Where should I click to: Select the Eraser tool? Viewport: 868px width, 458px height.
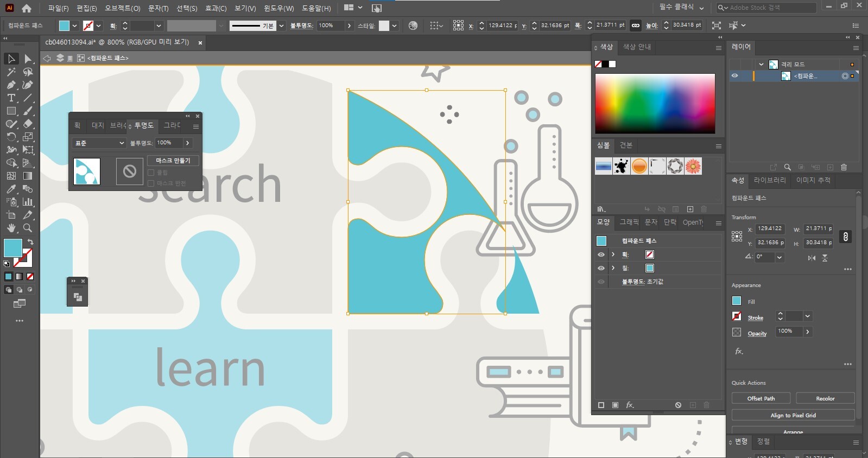28,124
